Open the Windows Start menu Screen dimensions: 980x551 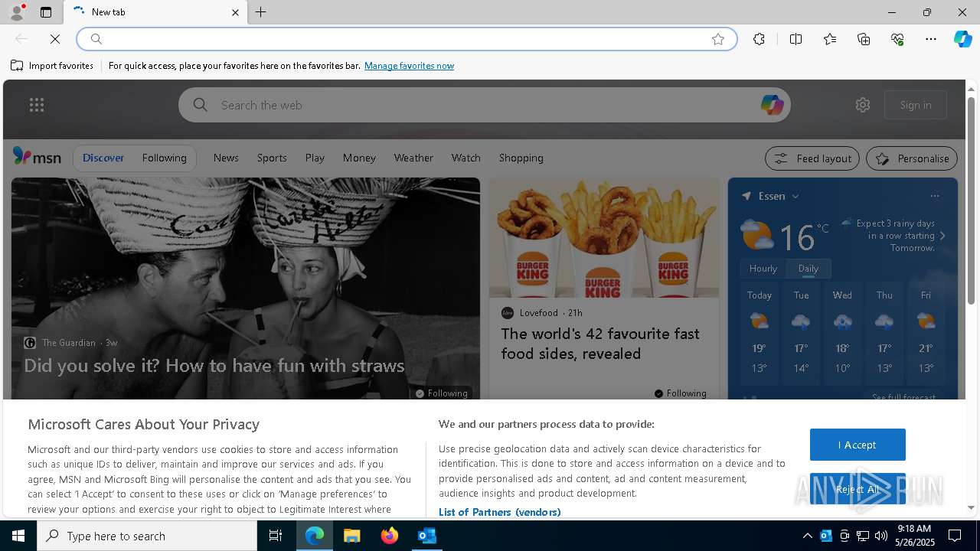[18, 536]
